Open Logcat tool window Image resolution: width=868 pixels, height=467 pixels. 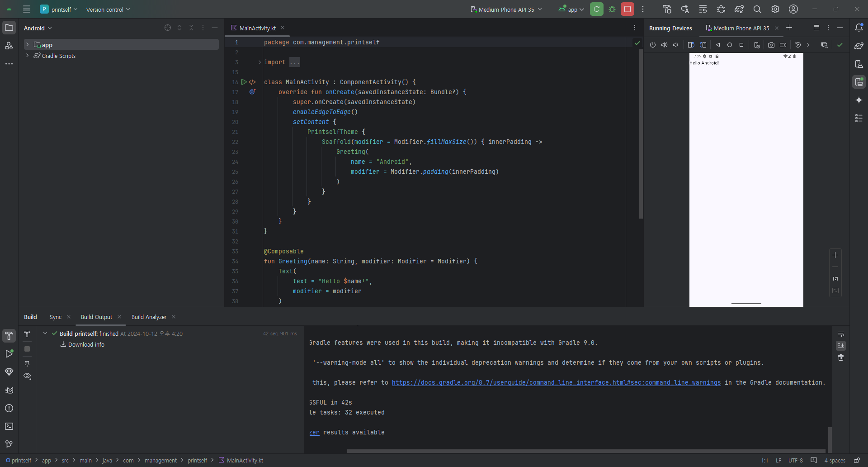9,390
